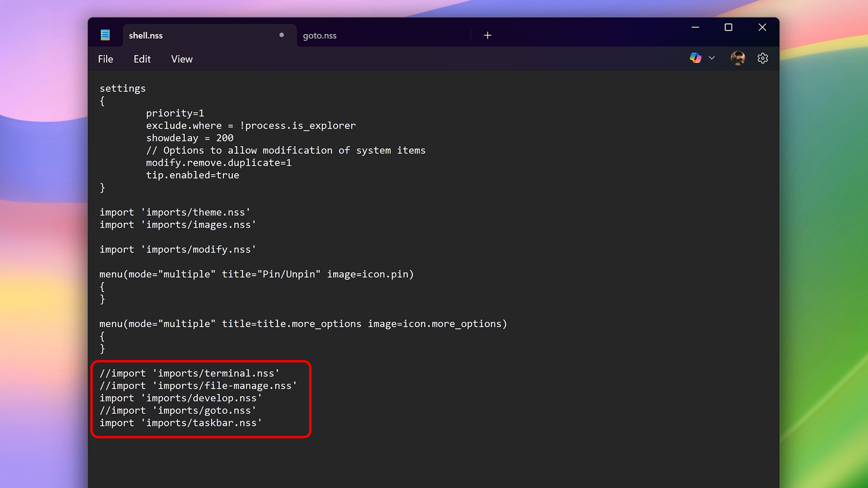This screenshot has width=868, height=488.
Task: Open the View menu
Action: (182, 59)
